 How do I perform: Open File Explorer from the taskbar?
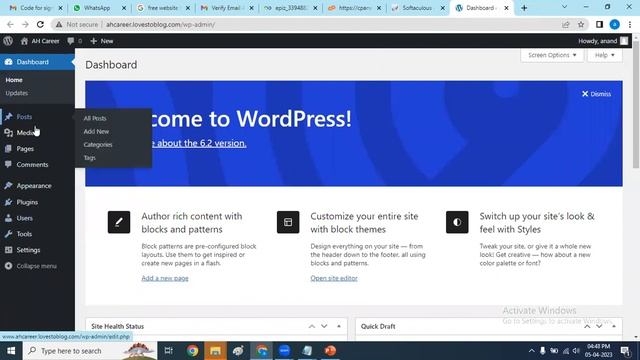216,351
